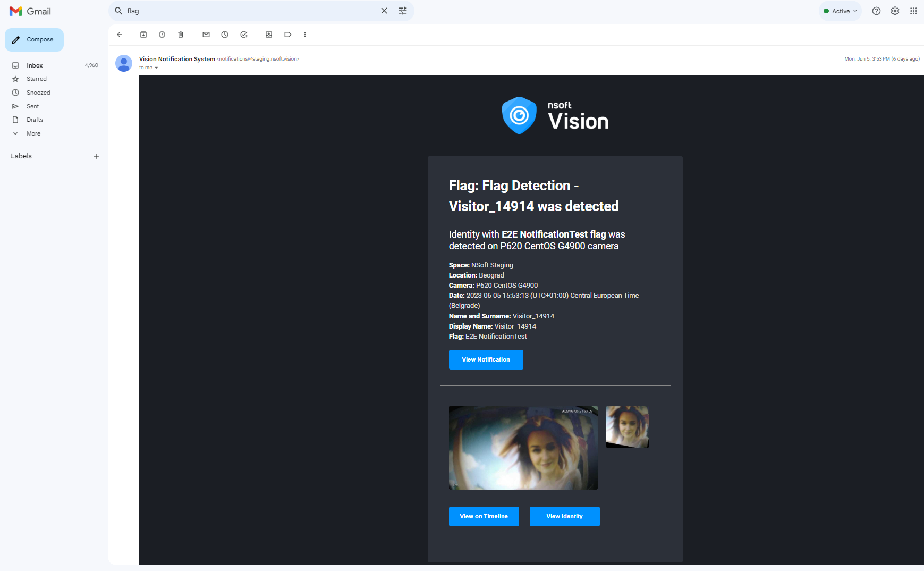Compose a new email

[34, 40]
